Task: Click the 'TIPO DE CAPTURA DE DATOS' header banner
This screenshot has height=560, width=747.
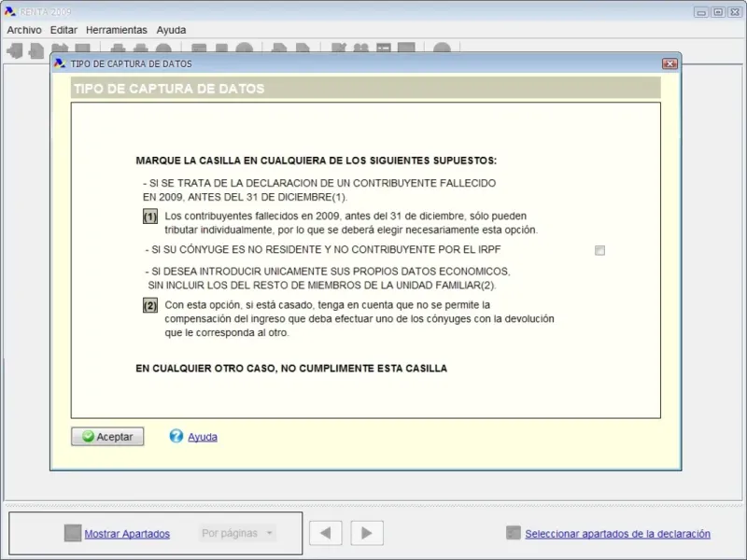Action: (365, 88)
